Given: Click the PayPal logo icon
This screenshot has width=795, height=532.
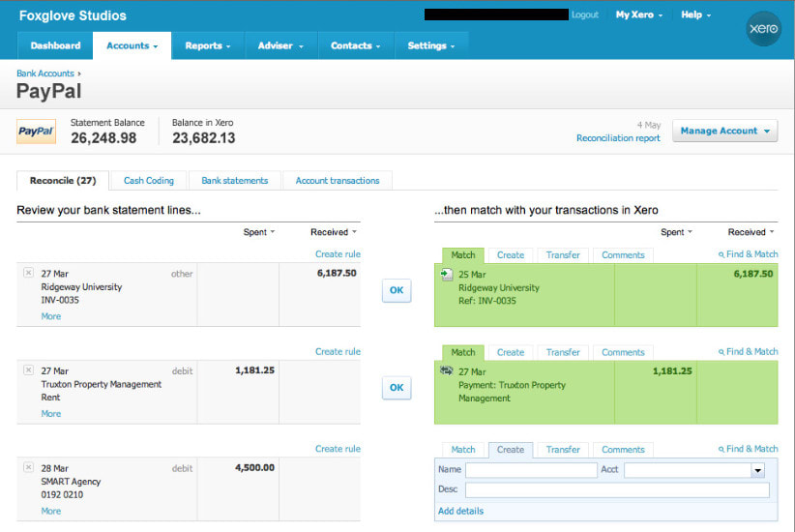Looking at the screenshot, I should pos(36,132).
